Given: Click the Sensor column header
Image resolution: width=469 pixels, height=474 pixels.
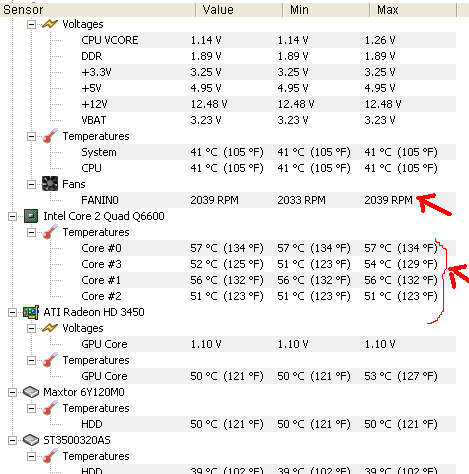Looking at the screenshot, I should click(x=98, y=10).
